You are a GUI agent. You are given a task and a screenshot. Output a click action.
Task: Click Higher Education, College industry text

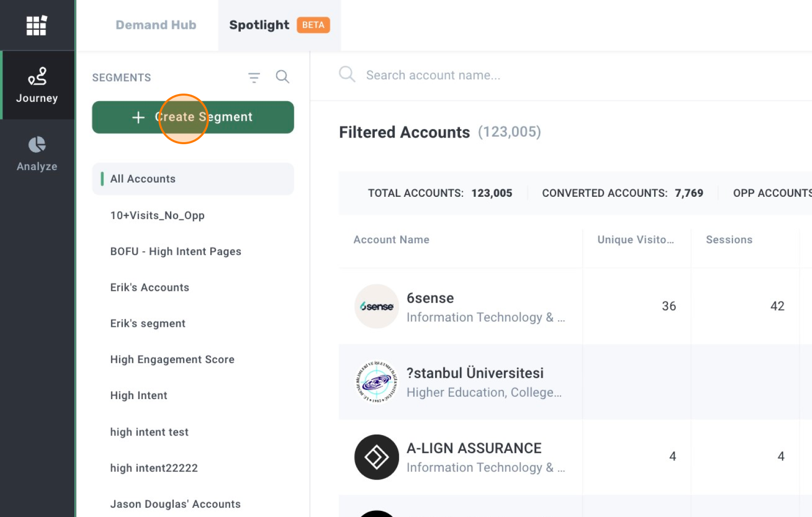click(x=484, y=393)
